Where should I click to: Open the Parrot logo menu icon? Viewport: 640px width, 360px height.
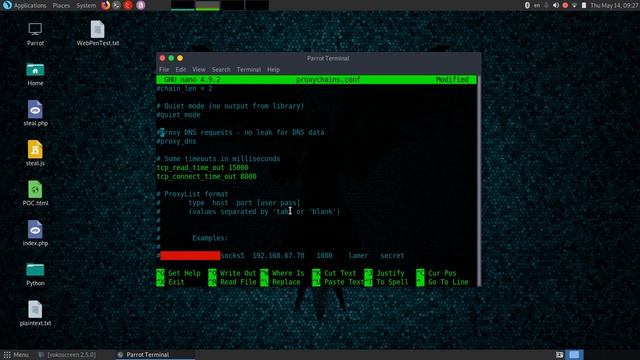click(7, 5)
